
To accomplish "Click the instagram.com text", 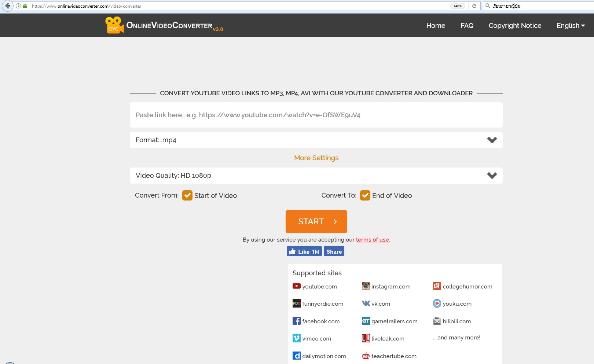I will (x=391, y=287).
